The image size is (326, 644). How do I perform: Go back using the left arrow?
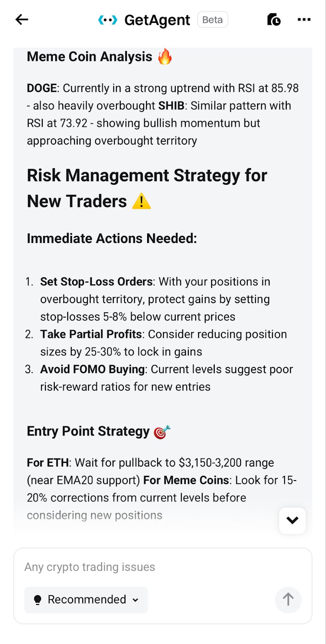22,19
